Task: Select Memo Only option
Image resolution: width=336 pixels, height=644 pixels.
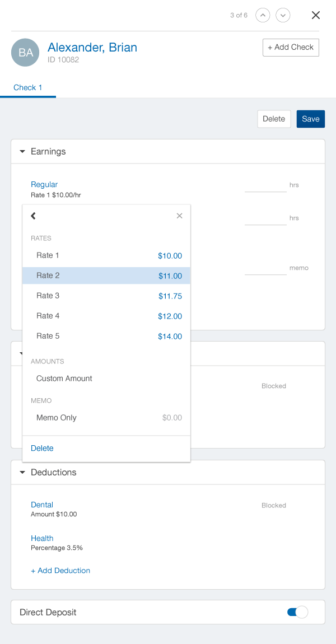Action: [x=57, y=418]
